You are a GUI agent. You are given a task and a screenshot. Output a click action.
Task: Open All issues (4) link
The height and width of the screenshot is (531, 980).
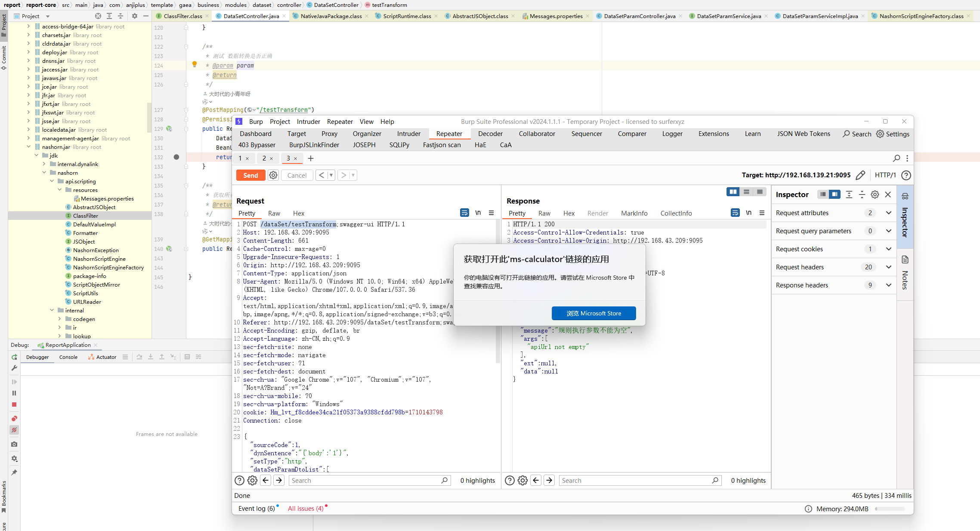[x=306, y=509]
